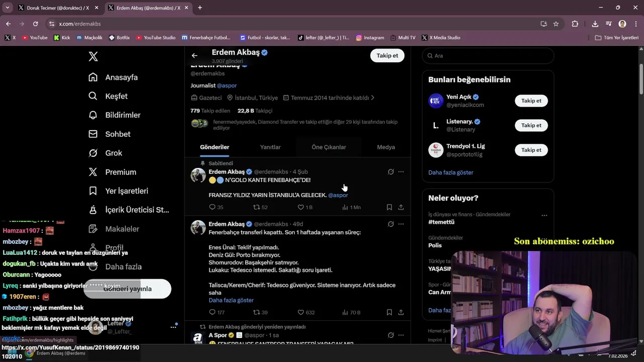
Task: Open a new Chrome tab
Action: pyautogui.click(x=200, y=8)
